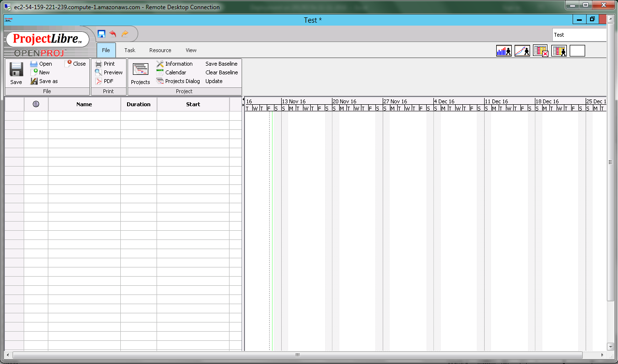The image size is (618, 364).
Task: Click the large Save button in File group
Action: pos(16,73)
